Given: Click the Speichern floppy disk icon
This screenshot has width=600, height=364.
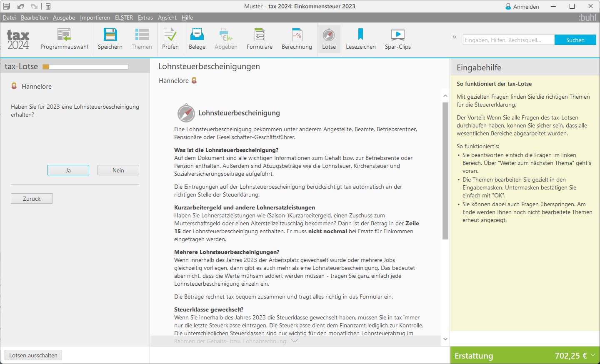Looking at the screenshot, I should 110,35.
